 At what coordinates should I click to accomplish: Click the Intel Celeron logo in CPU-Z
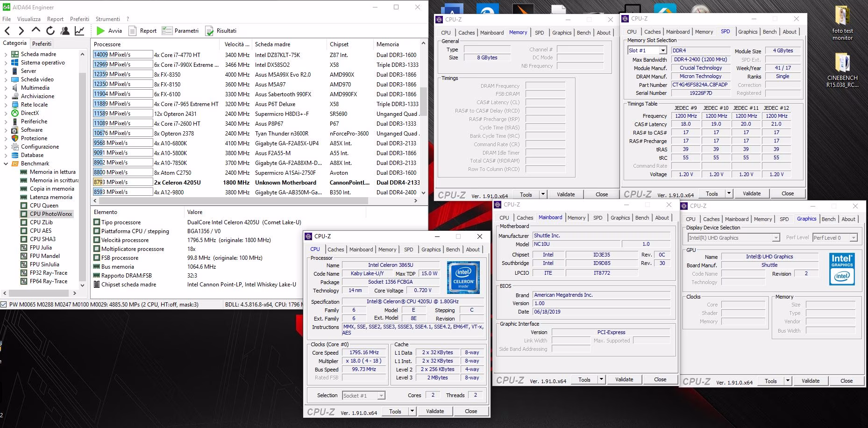[x=463, y=278]
